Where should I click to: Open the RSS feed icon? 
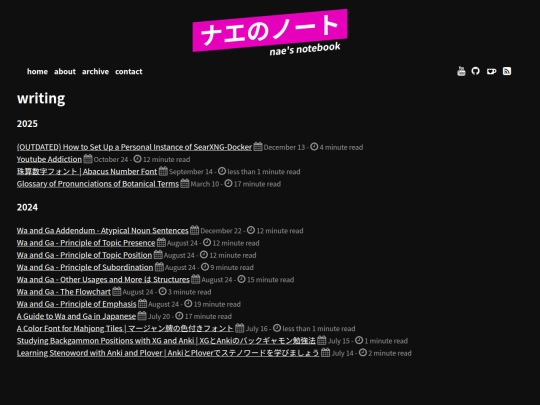coord(507,71)
